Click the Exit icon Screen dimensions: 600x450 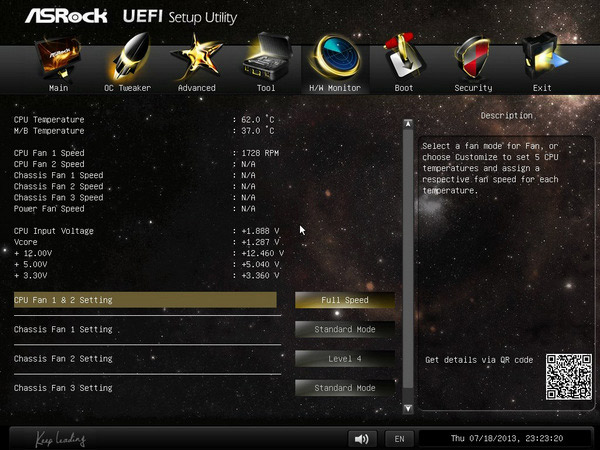542,60
